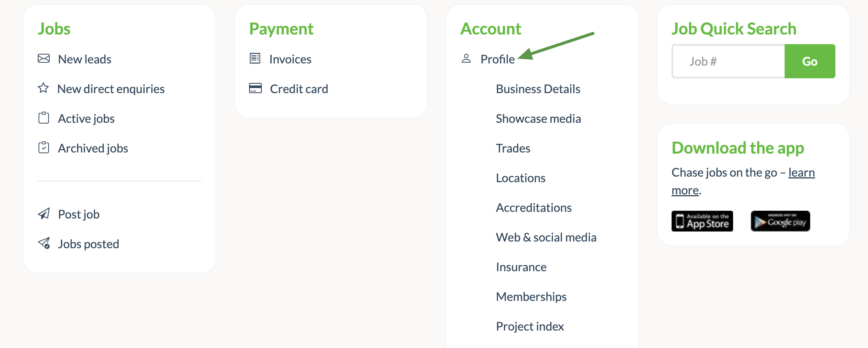Click the Post job paper plane icon
This screenshot has width=868, height=348.
click(x=44, y=214)
